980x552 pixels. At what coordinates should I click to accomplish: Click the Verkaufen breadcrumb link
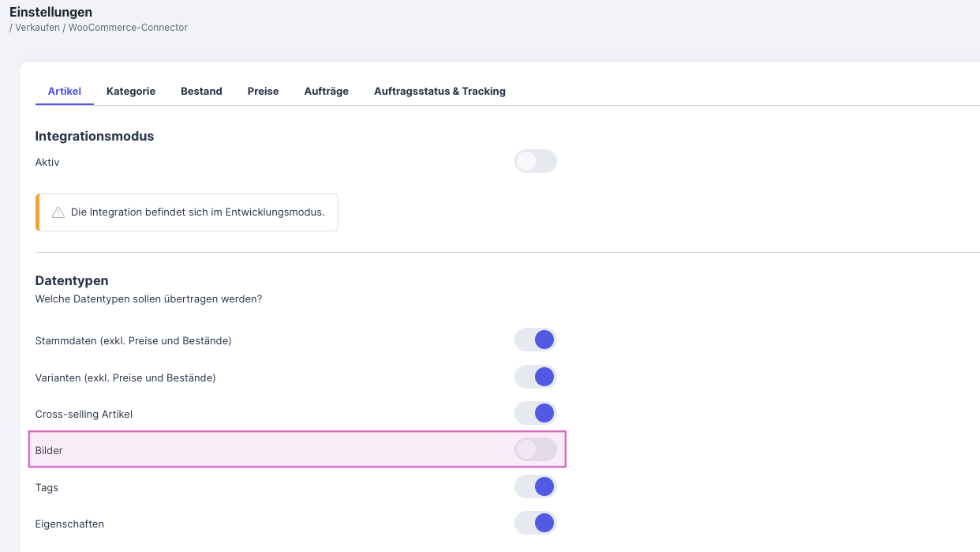(37, 28)
